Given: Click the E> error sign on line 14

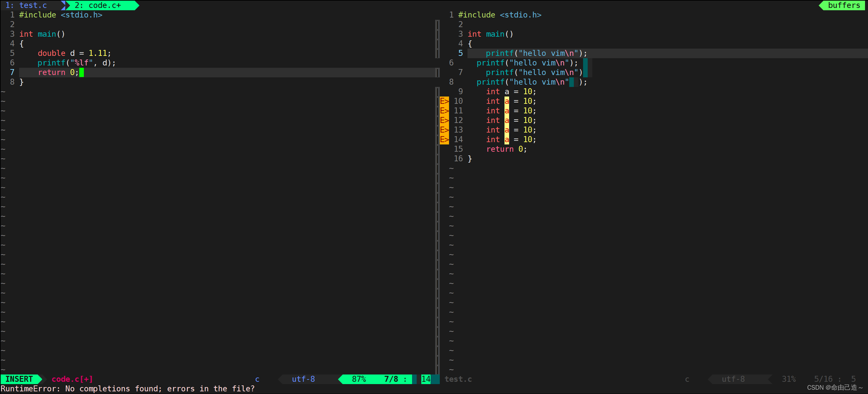Looking at the screenshot, I should (444, 139).
